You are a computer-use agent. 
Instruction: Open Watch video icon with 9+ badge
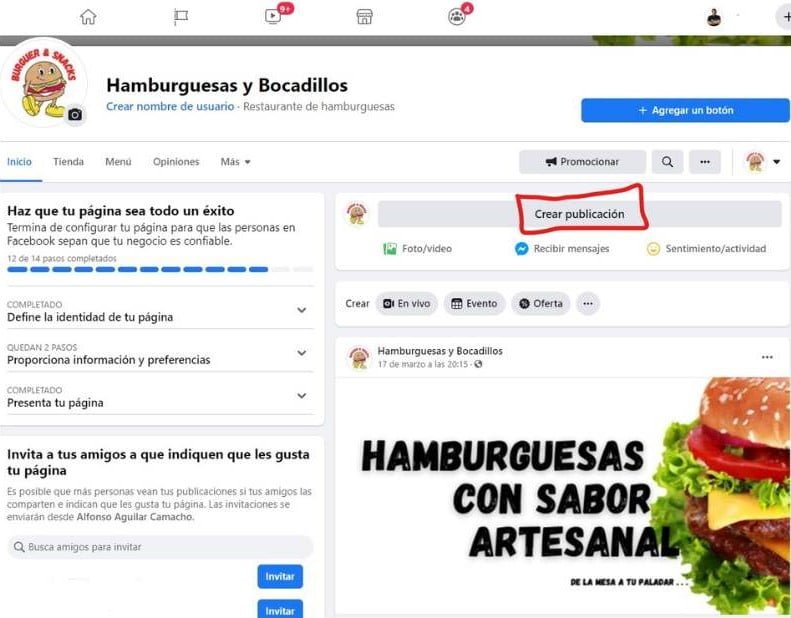(x=273, y=17)
